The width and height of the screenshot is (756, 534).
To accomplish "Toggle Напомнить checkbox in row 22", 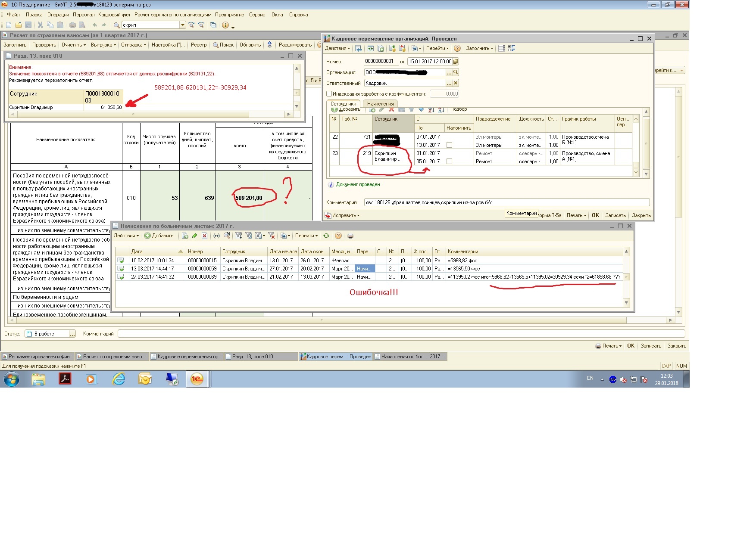I will pyautogui.click(x=449, y=145).
